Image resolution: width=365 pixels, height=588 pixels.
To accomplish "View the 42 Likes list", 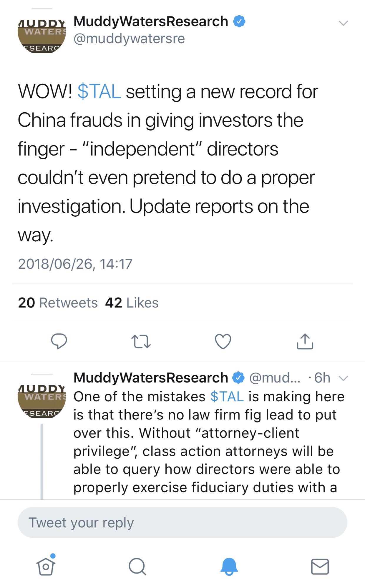I will (132, 303).
